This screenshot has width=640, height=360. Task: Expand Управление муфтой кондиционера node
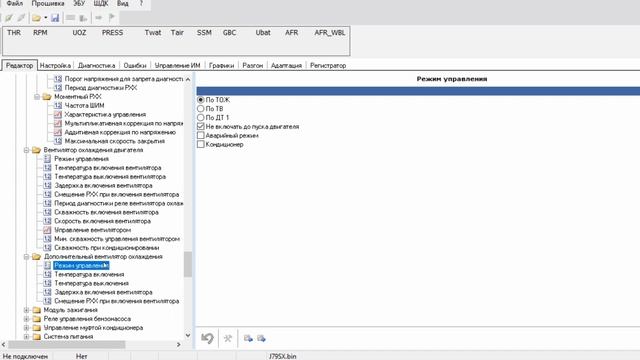click(26, 328)
